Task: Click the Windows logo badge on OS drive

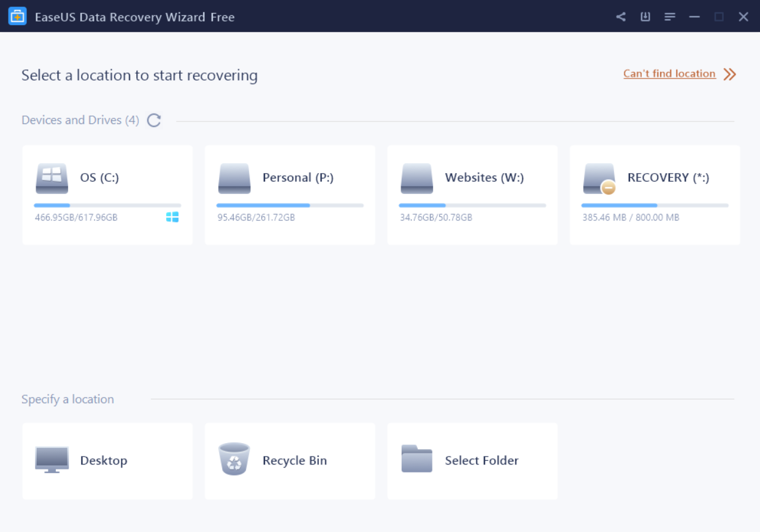Action: [172, 217]
